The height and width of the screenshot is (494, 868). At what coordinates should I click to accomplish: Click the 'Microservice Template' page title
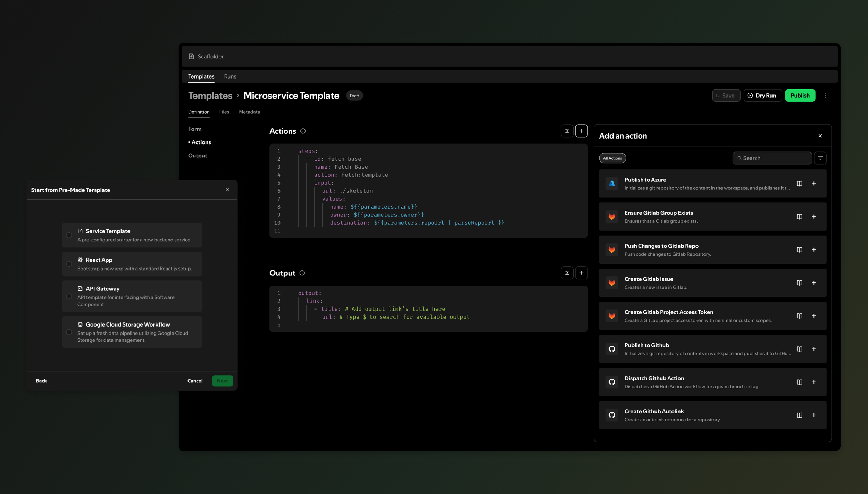[x=291, y=96]
